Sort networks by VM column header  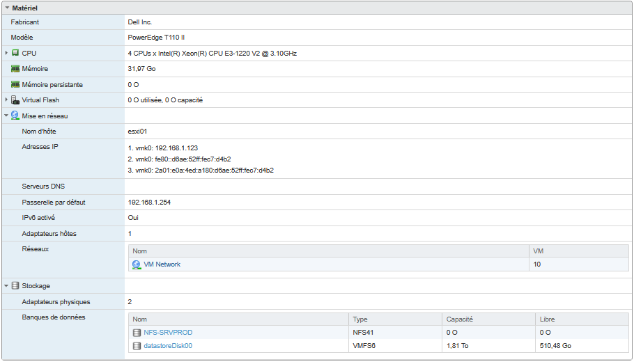538,251
